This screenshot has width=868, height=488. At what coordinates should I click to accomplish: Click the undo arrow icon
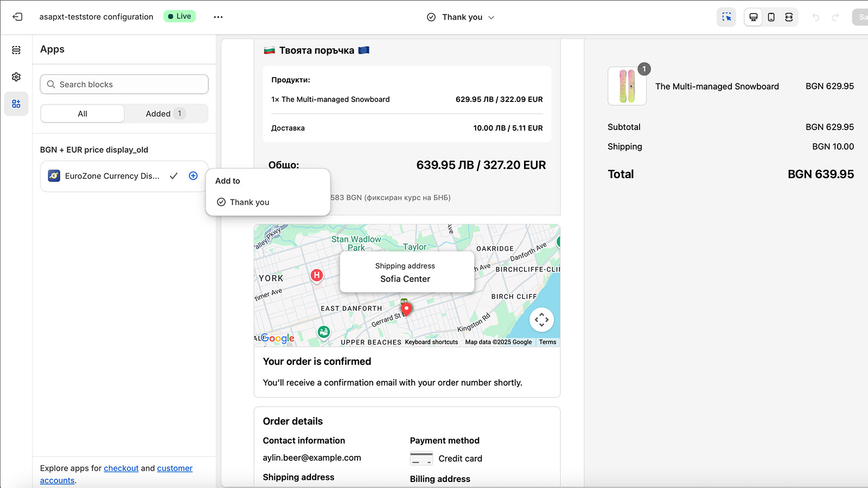coord(816,17)
